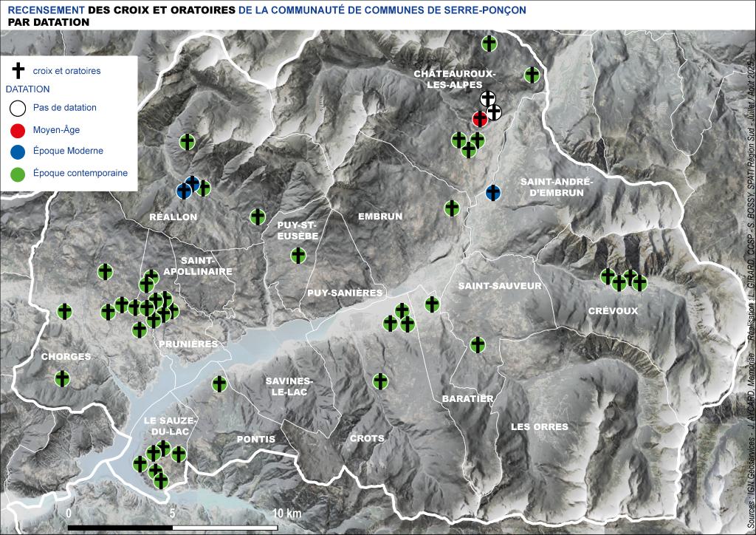The height and width of the screenshot is (535, 756).
Task: Click the green cross marker in Puy-St-Eusèbe
Action: point(298,255)
